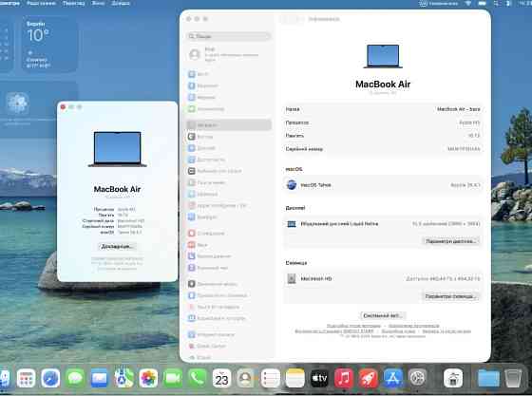Open the Apple account row in sidebar
The image size is (532, 396).
point(229,54)
